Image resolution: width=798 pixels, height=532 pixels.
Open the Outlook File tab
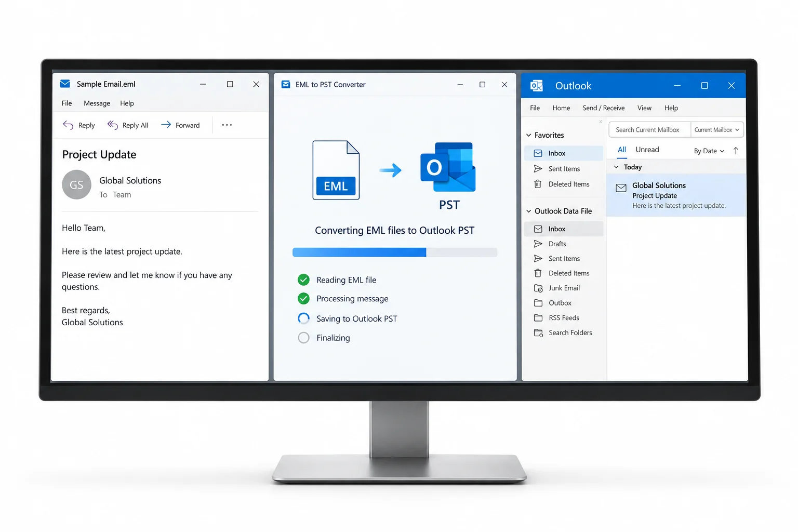point(535,108)
